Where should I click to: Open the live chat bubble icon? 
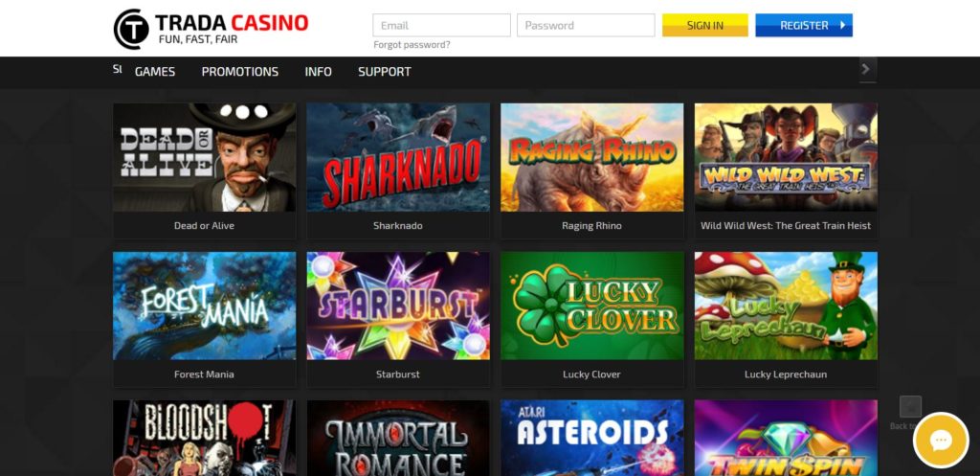point(941,441)
